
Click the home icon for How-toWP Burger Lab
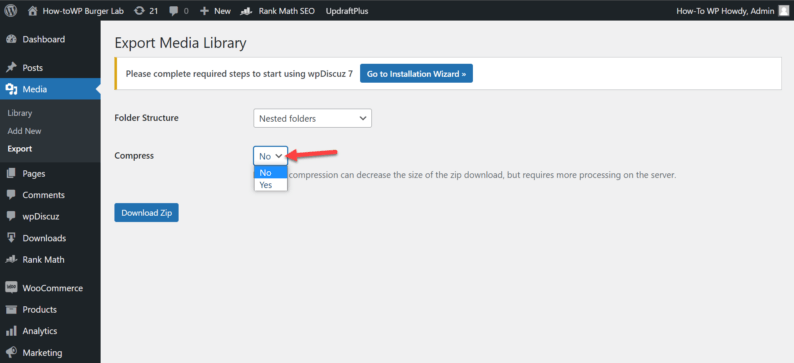[33, 11]
